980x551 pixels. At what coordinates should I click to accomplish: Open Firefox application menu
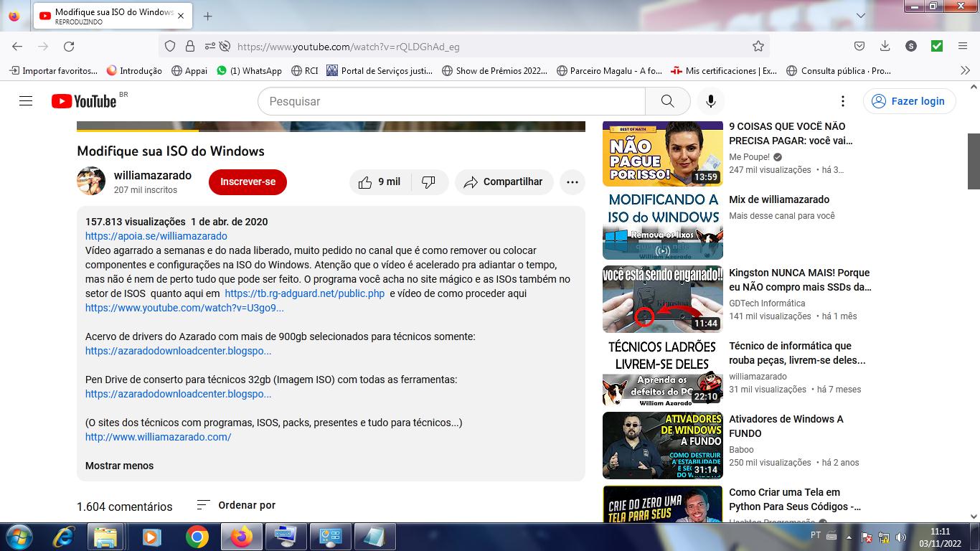point(963,47)
